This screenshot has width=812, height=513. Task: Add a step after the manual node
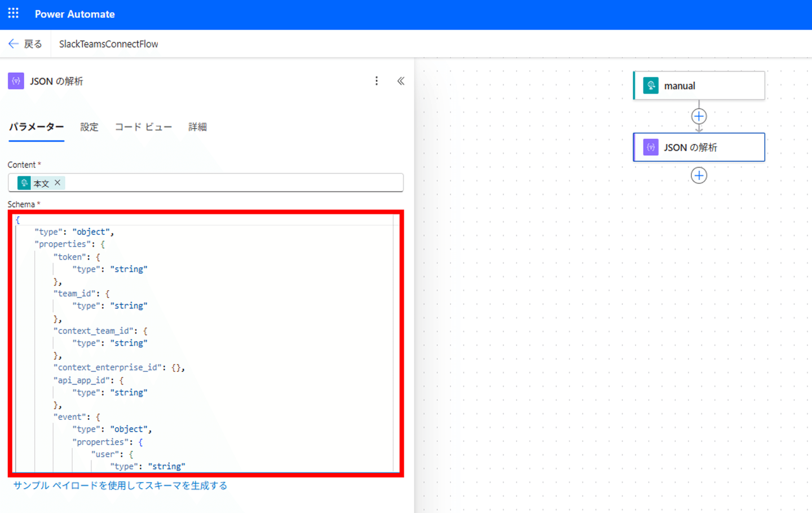[x=699, y=116]
